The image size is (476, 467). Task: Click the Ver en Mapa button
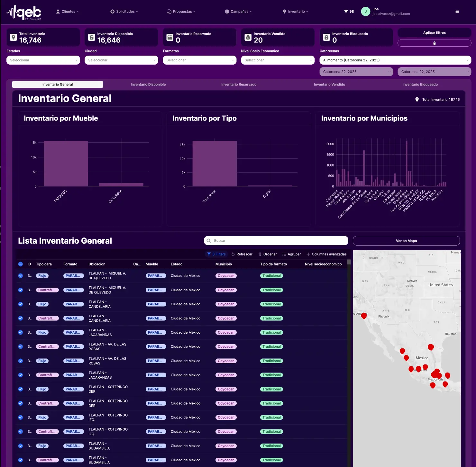[406, 241]
